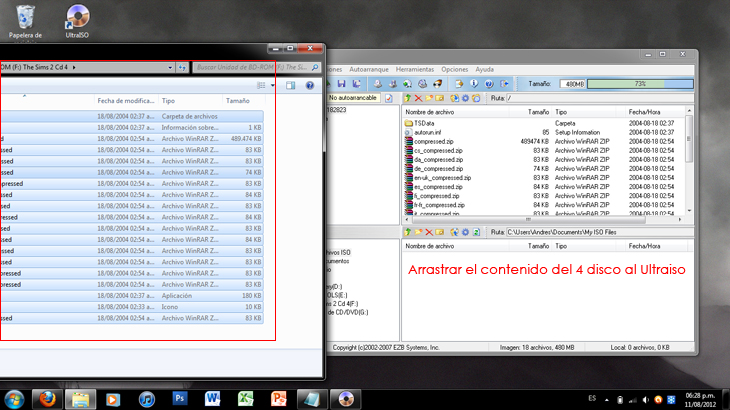The height and width of the screenshot is (410, 730).
Task: Open Word from the taskbar
Action: (212, 399)
